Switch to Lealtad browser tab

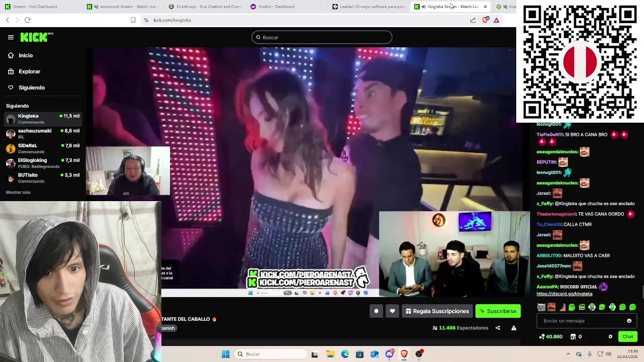369,7
